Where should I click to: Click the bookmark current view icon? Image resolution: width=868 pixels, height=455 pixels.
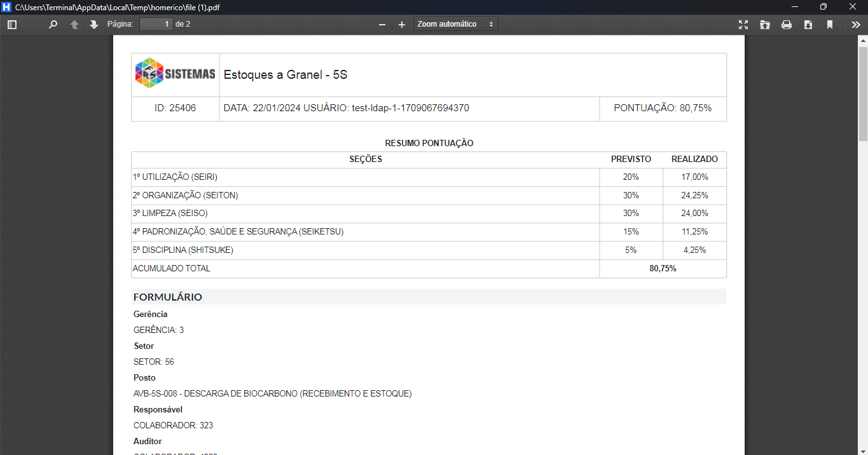(830, 25)
